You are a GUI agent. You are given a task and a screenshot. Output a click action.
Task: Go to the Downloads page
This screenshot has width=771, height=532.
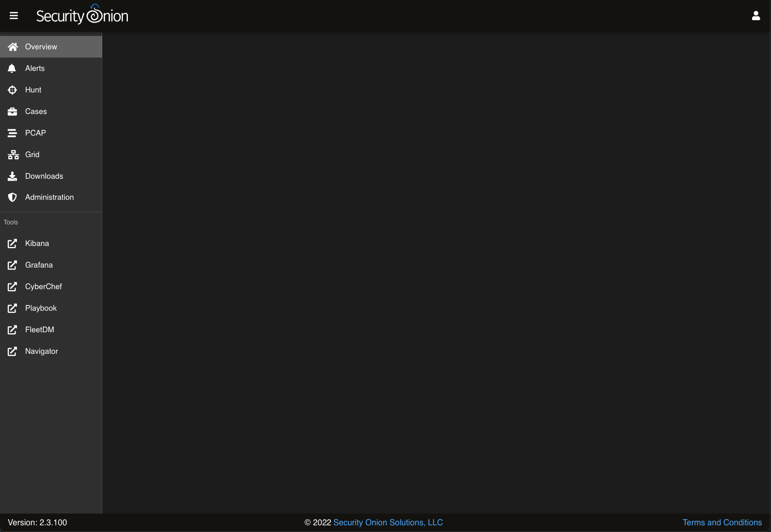(x=51, y=176)
